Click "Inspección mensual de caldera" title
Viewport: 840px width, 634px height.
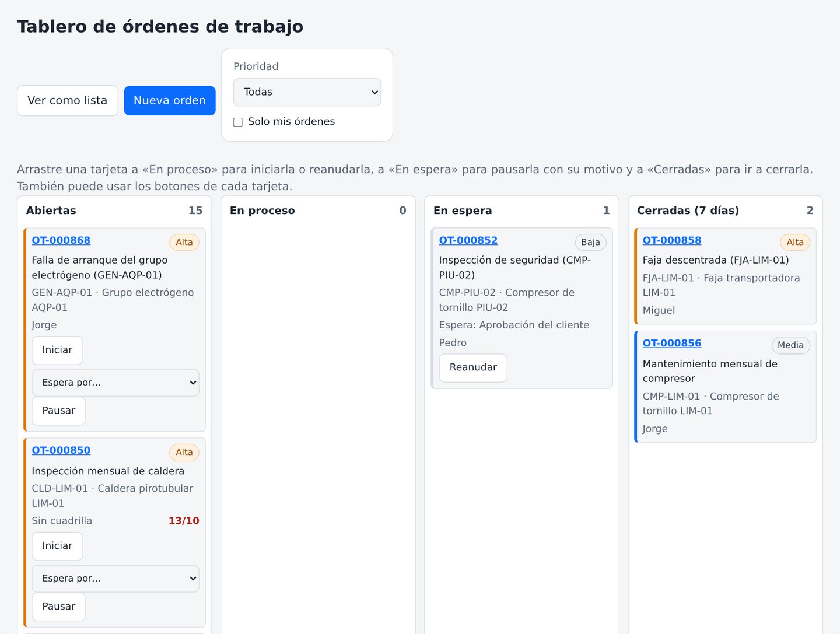tap(108, 471)
